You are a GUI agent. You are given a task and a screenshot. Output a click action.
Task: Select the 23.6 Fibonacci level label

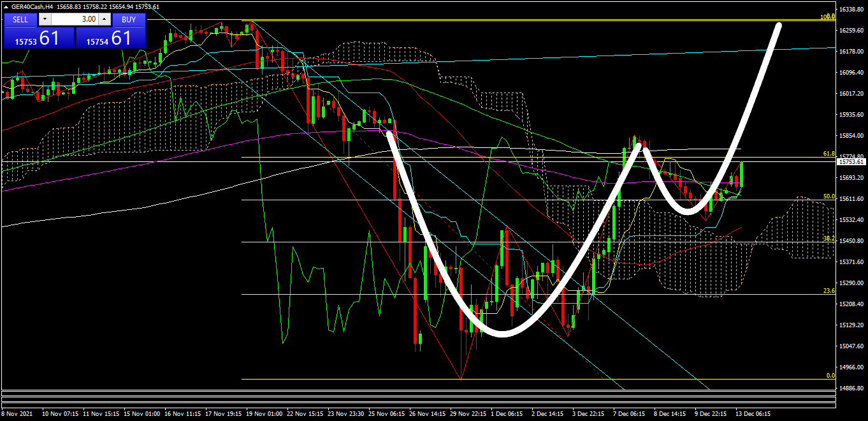828,291
